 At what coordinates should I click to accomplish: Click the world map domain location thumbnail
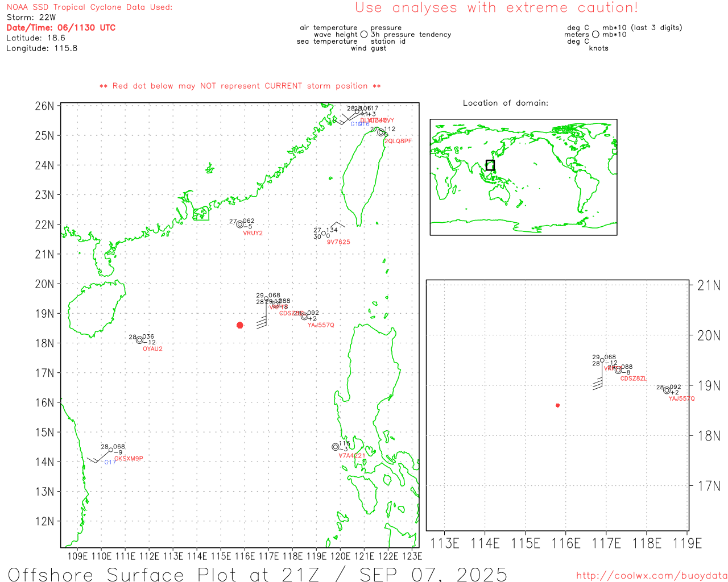tap(523, 177)
